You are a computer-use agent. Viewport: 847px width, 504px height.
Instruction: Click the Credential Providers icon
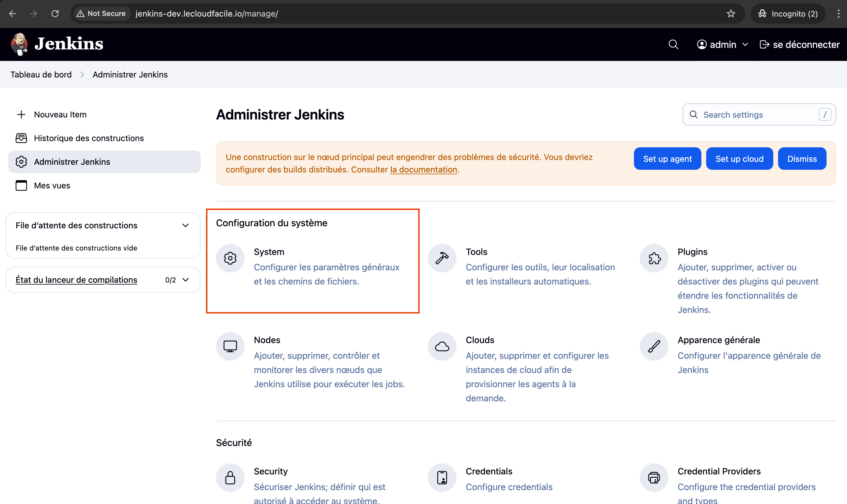click(654, 477)
